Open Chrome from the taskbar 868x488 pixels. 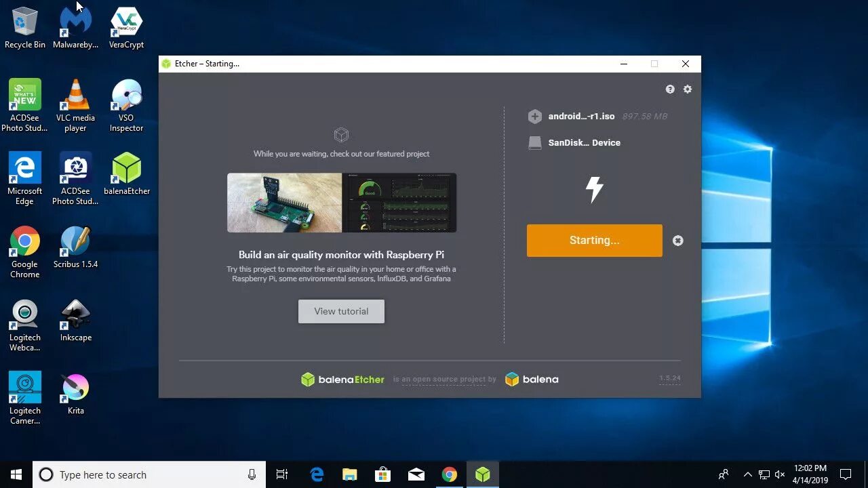pyautogui.click(x=449, y=474)
